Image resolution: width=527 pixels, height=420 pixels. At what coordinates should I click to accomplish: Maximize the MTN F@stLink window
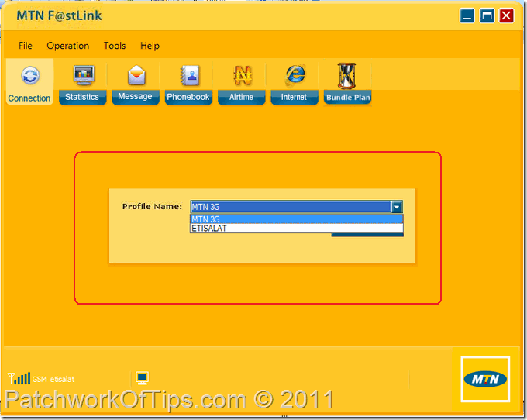[487, 15]
